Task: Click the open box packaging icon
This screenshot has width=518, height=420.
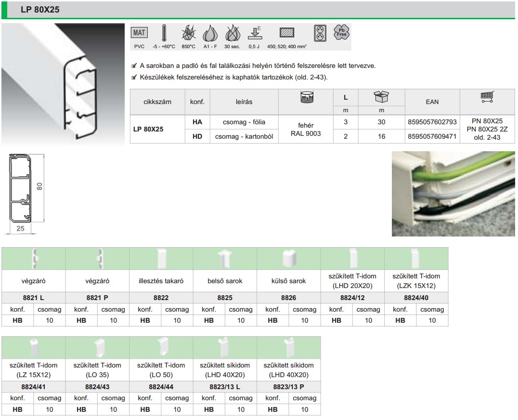Action: click(381, 97)
